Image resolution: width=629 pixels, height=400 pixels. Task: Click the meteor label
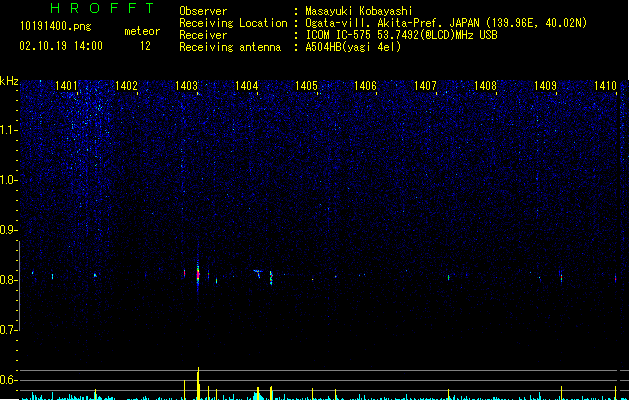[142, 31]
